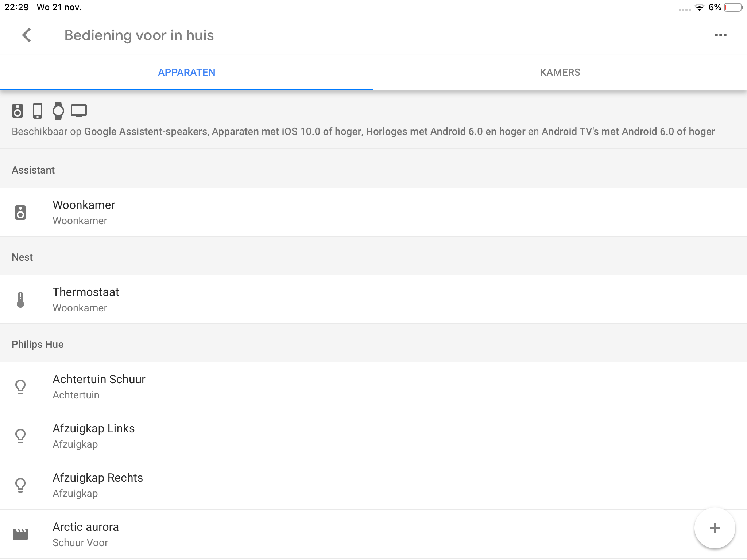Open the three-dot more options menu
Screen dimensions: 747x560
click(720, 35)
